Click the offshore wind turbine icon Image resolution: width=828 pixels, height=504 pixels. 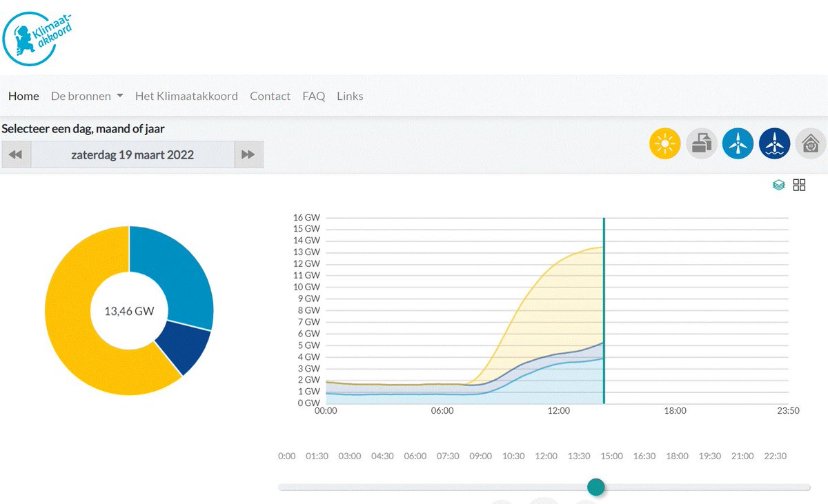[774, 143]
